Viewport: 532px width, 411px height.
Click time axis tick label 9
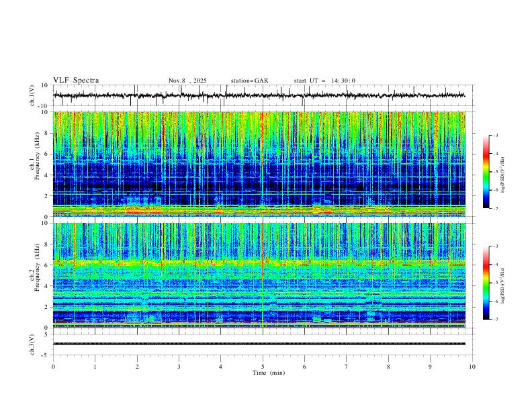pos(430,367)
